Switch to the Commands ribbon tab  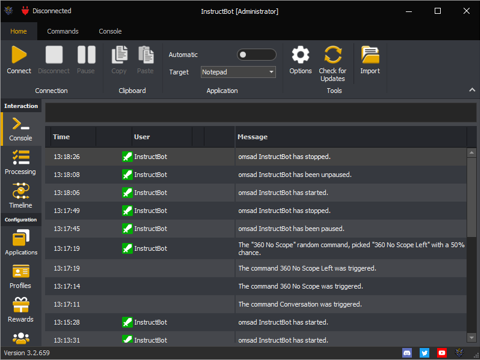[x=63, y=31]
